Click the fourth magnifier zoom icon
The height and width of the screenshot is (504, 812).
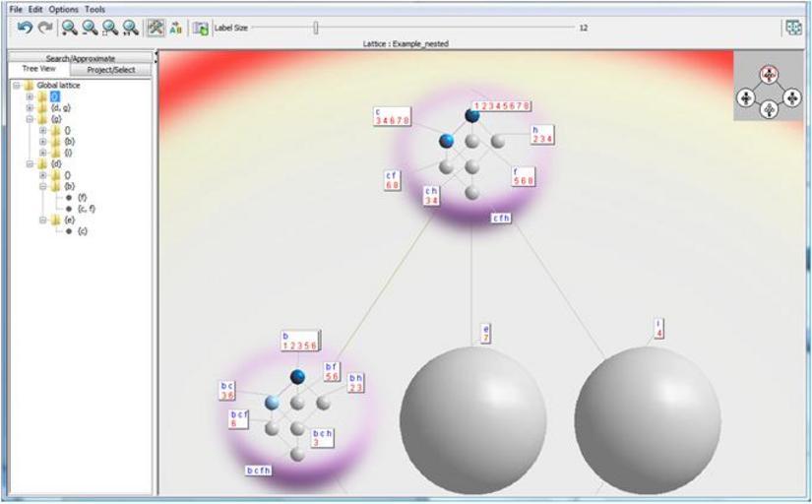coord(130,28)
